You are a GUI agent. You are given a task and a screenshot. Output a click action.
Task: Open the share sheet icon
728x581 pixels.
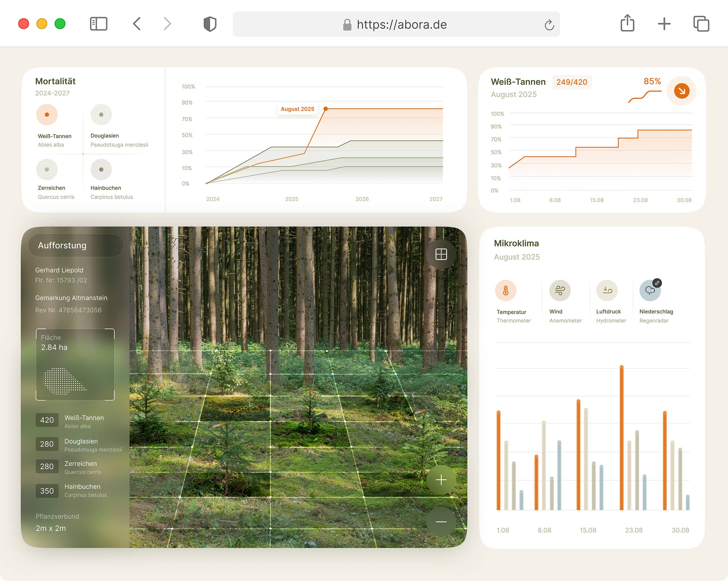tap(627, 23)
